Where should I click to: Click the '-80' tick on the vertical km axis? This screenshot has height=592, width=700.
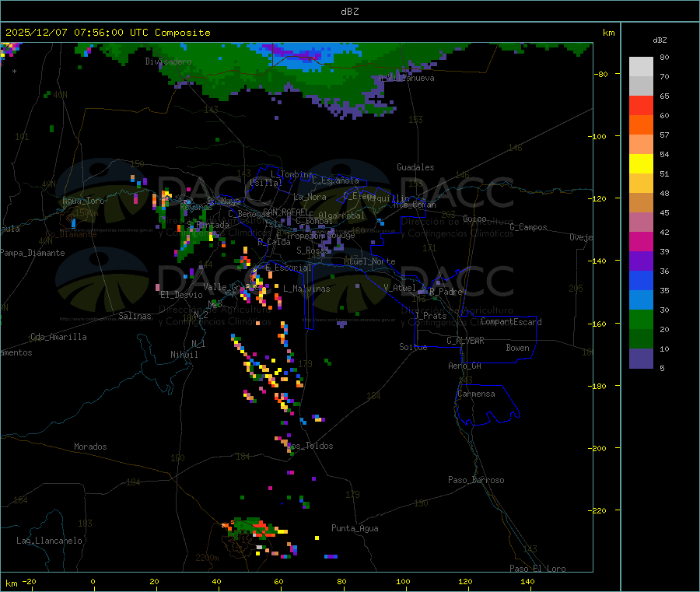[x=601, y=74]
